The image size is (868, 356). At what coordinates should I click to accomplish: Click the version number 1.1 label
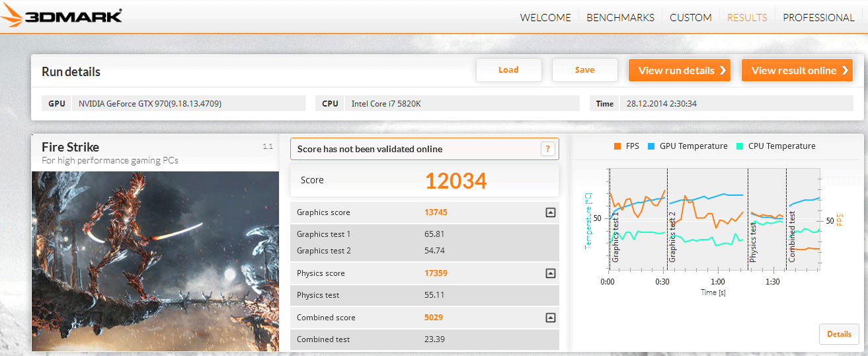tap(268, 147)
